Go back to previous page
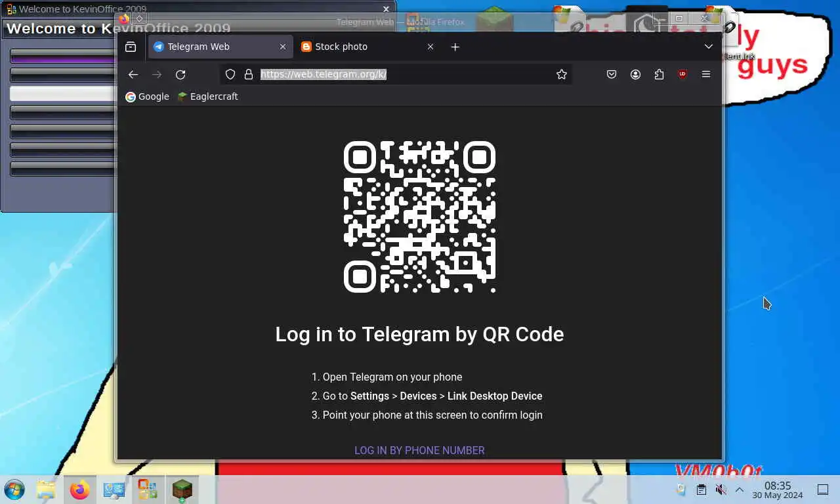The height and width of the screenshot is (504, 840). (133, 74)
